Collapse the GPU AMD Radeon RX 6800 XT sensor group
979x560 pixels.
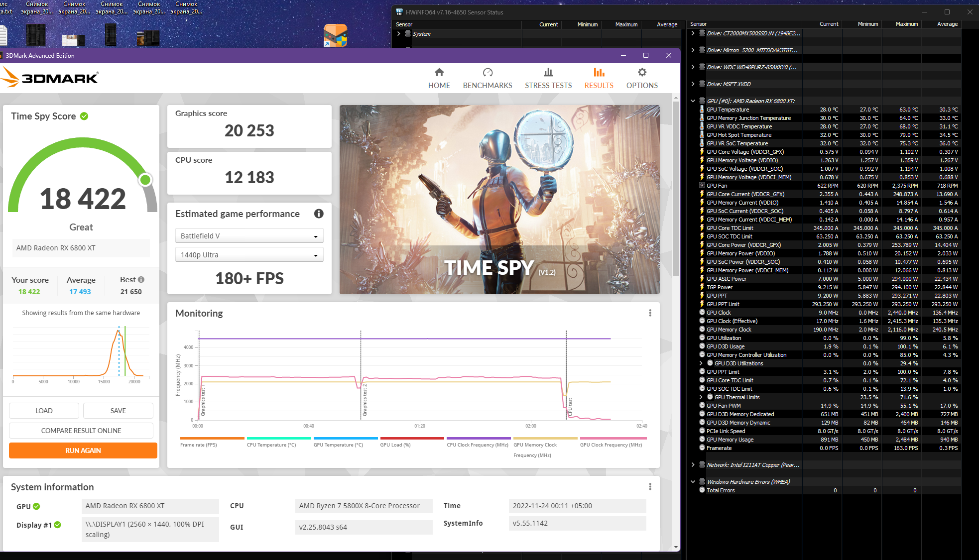pyautogui.click(x=693, y=101)
